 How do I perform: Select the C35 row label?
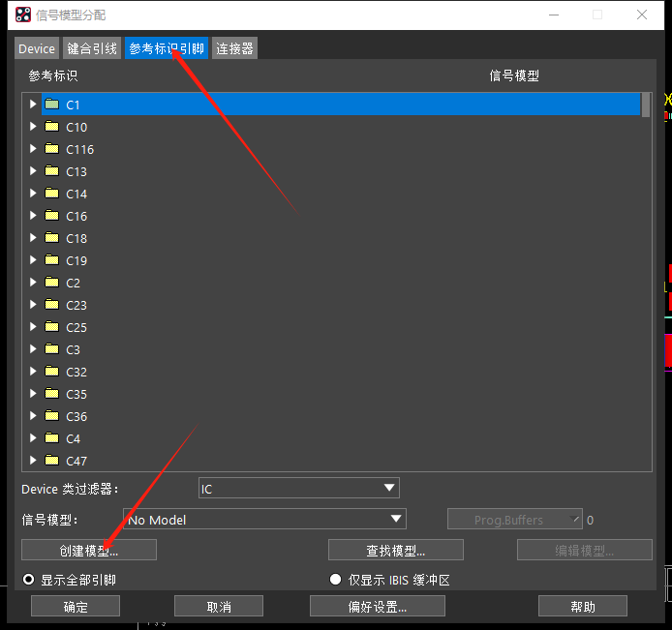coord(76,395)
